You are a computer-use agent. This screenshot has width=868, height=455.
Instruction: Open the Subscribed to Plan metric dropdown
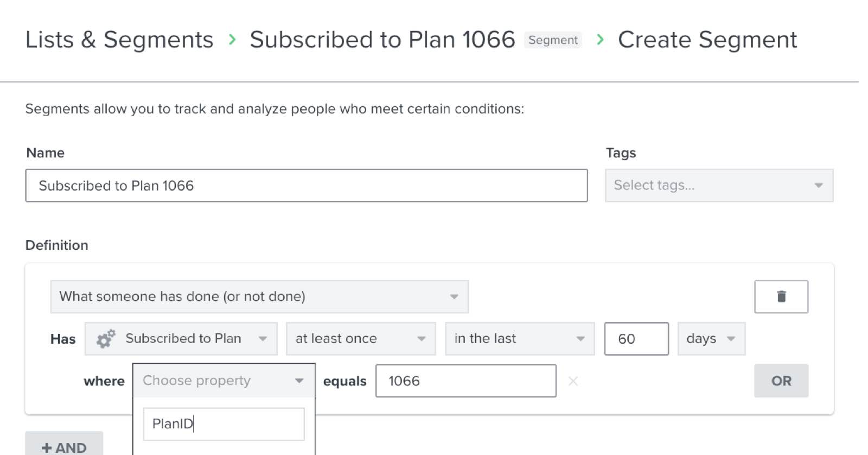(x=181, y=339)
